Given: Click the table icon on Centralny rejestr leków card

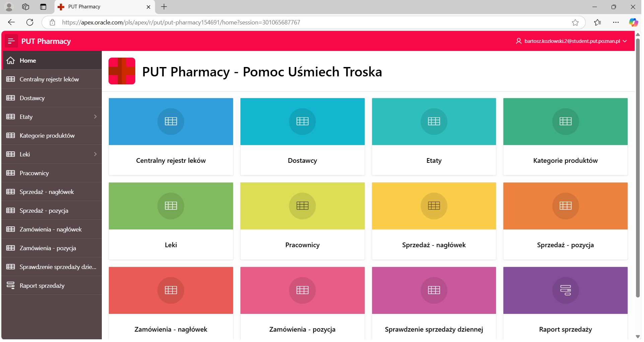Looking at the screenshot, I should coord(171,122).
